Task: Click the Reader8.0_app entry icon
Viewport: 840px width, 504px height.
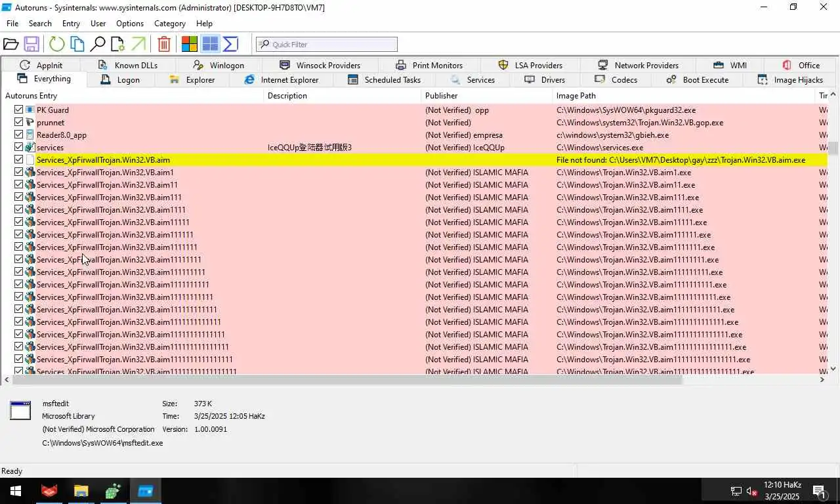Action: tap(30, 135)
